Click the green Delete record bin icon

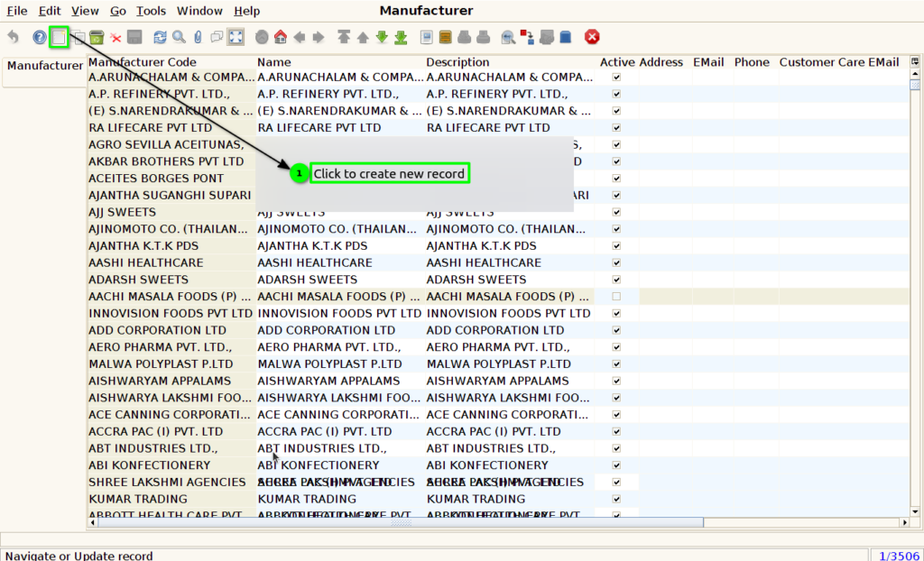tap(97, 37)
